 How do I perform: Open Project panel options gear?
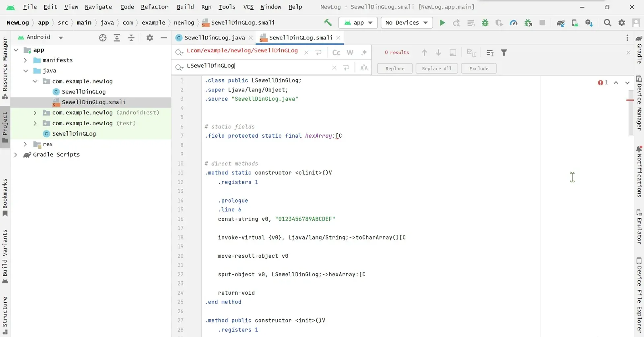(x=150, y=38)
